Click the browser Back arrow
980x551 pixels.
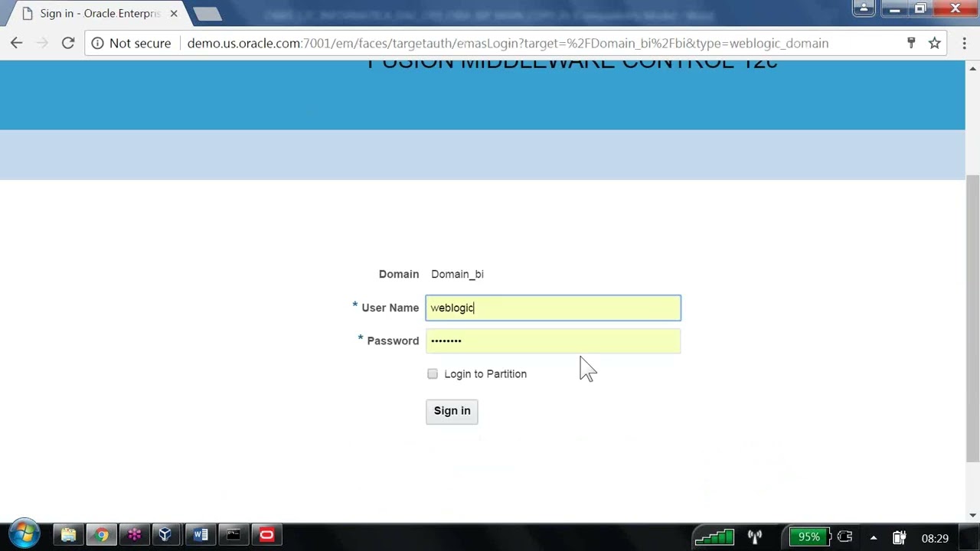[x=16, y=44]
